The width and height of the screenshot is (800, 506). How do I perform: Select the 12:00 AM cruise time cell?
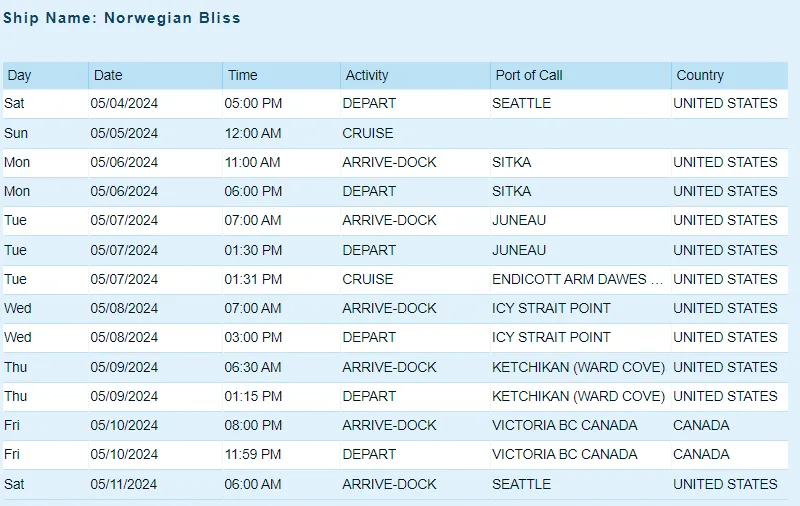tap(281, 133)
